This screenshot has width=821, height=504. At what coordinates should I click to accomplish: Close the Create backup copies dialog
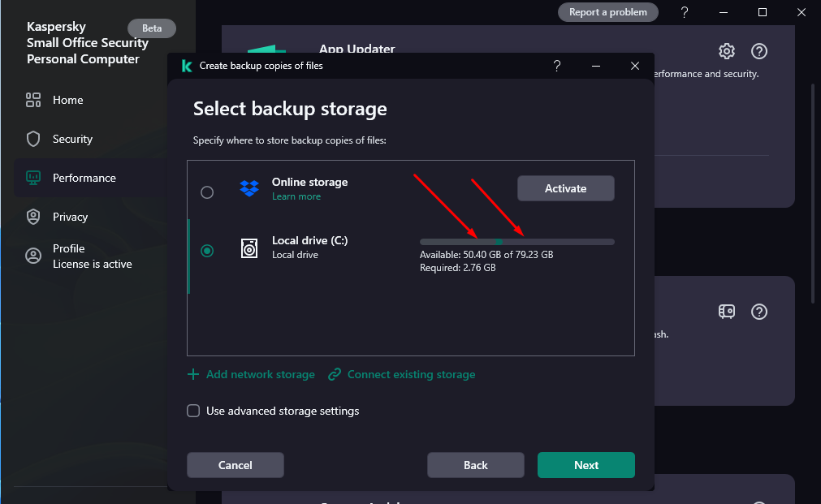(634, 66)
